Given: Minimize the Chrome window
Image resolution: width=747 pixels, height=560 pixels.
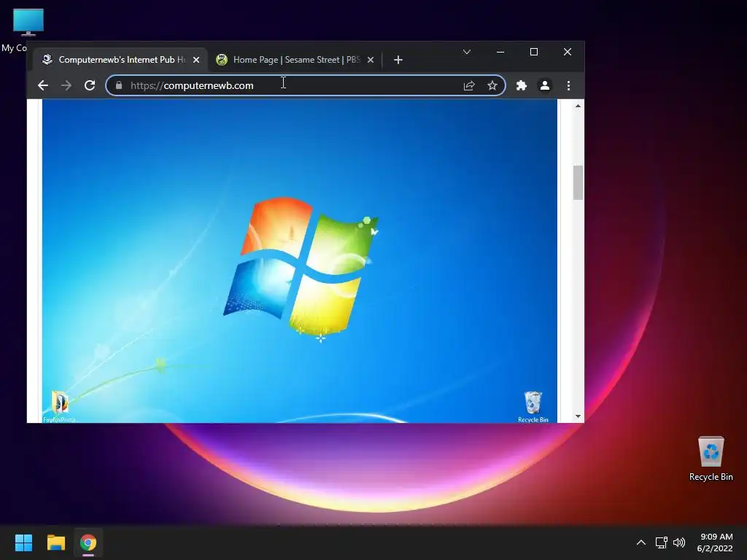Looking at the screenshot, I should pos(500,52).
